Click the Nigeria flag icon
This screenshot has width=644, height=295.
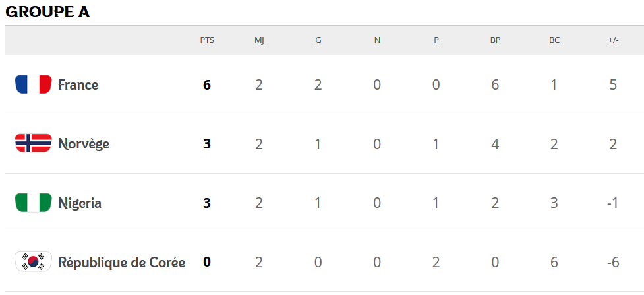click(x=33, y=203)
